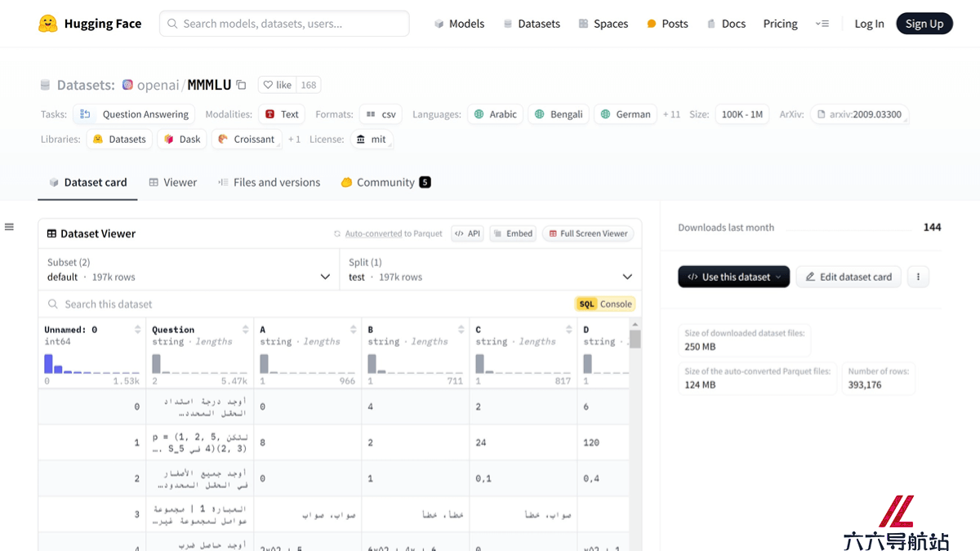The height and width of the screenshot is (551, 980).
Task: Focus the 'Search this dataset' field
Action: pos(306,304)
